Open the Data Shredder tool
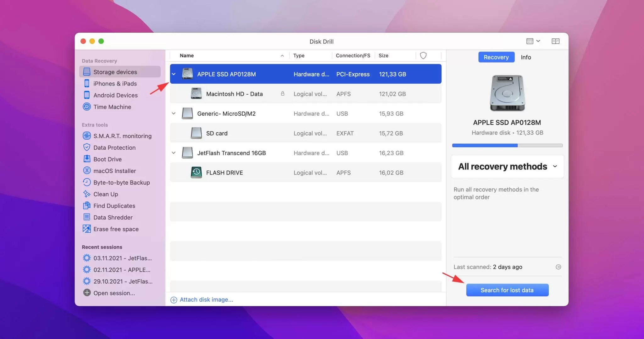 (x=113, y=217)
